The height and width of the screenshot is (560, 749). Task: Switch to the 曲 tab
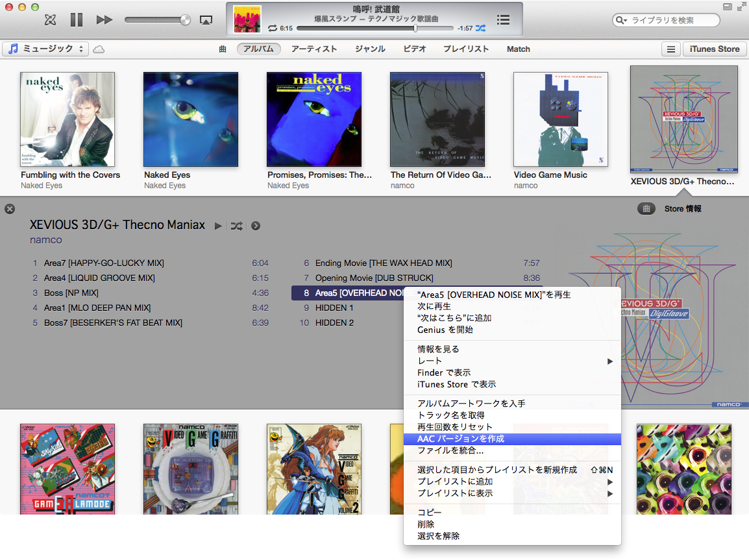(223, 49)
